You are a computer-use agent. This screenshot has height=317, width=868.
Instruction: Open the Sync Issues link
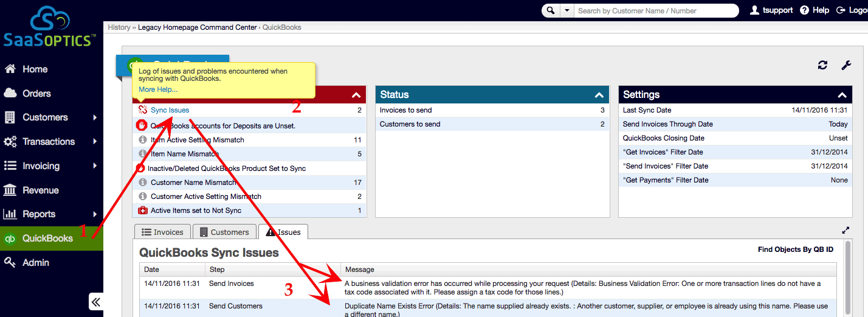(170, 110)
